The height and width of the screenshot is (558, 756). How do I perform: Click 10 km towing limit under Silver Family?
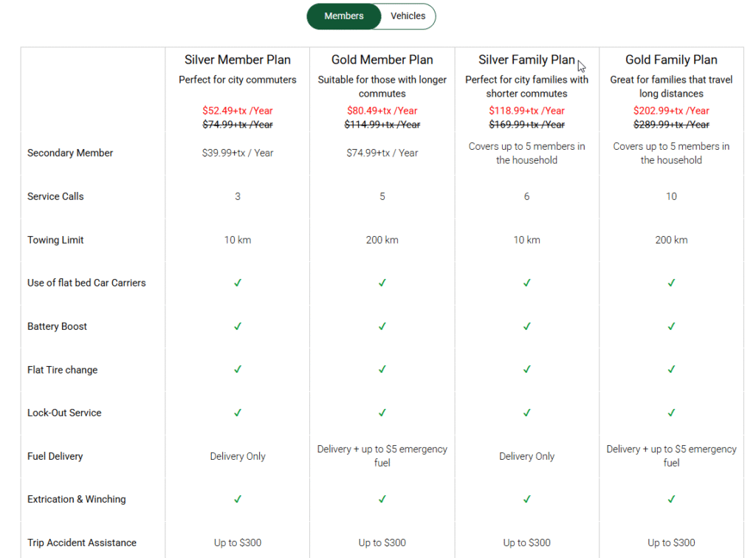tap(526, 239)
